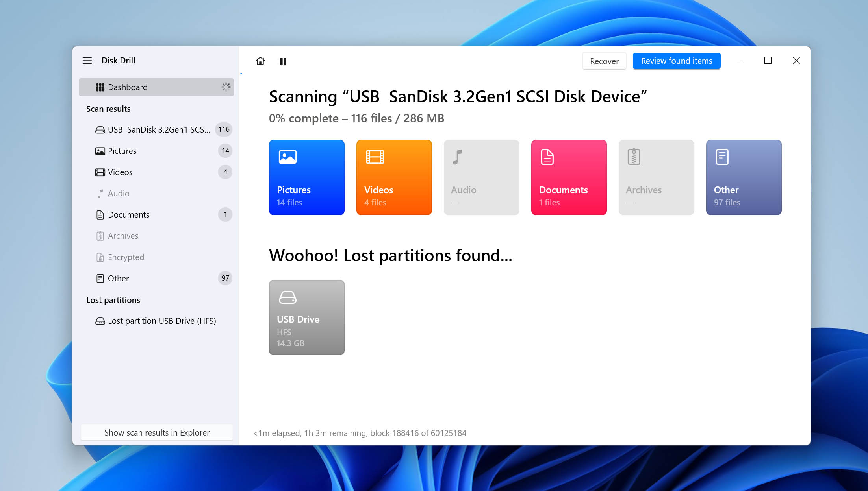Click the image icon beside sidebar Pictures

tap(100, 151)
